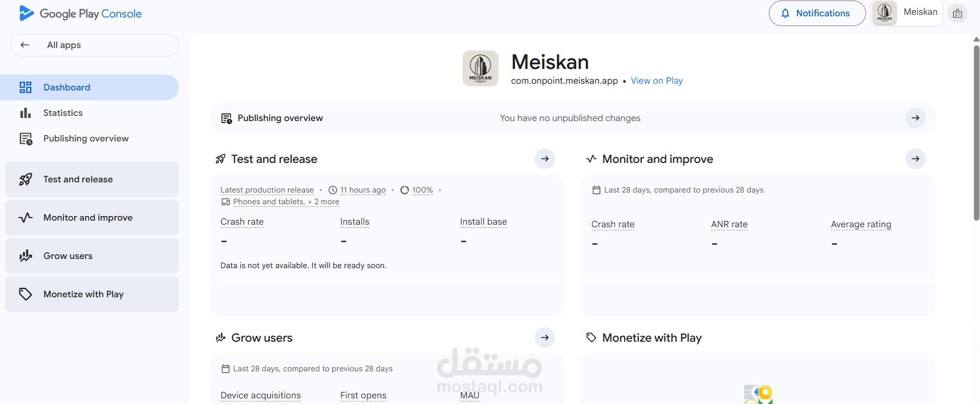Click the sidebar Publishing overview icon

click(x=26, y=139)
